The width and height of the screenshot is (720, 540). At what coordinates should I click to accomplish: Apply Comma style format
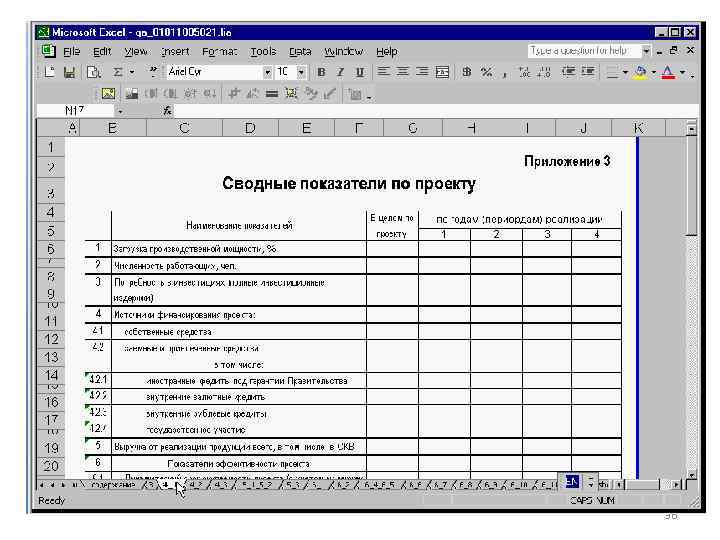point(504,73)
